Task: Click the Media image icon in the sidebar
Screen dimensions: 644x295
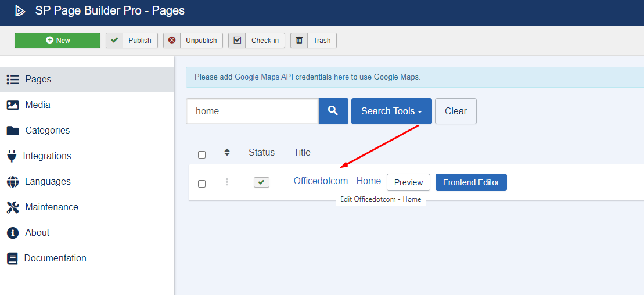Action: click(x=13, y=105)
